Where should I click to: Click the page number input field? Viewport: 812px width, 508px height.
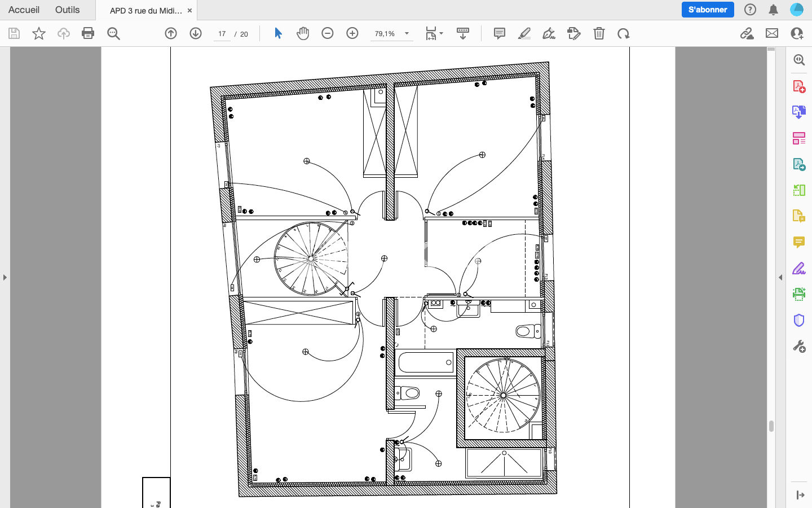coord(222,34)
